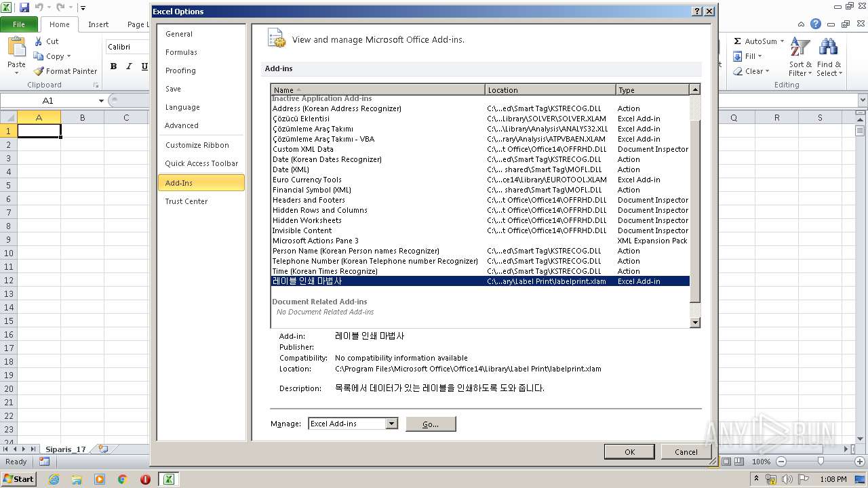The height and width of the screenshot is (488, 868).
Task: Go to the first sheet with navigation arrow
Action: tap(6, 449)
